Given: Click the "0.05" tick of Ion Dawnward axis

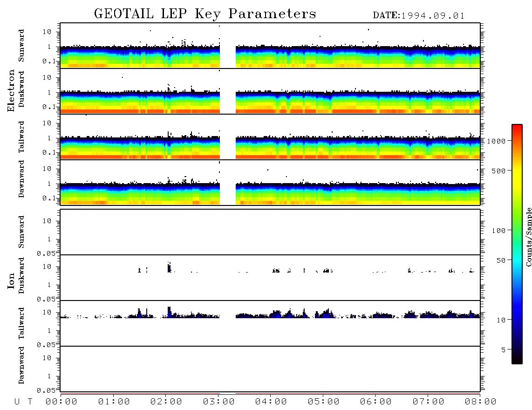Looking at the screenshot, I should (46, 390).
